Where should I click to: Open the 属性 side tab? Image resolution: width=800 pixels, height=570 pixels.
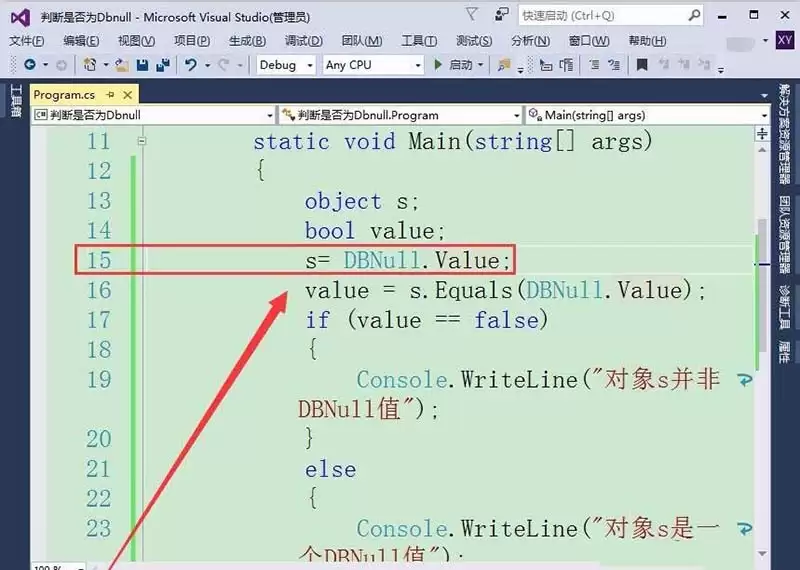click(x=784, y=352)
